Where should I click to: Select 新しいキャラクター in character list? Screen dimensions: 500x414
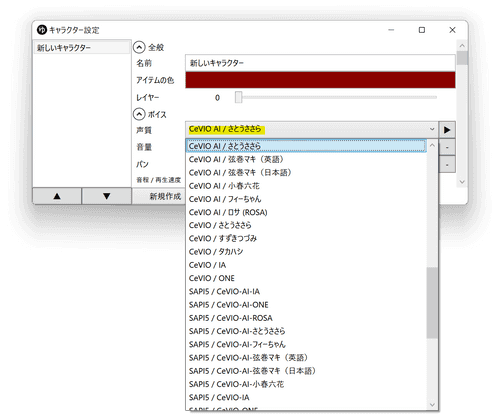[x=81, y=48]
